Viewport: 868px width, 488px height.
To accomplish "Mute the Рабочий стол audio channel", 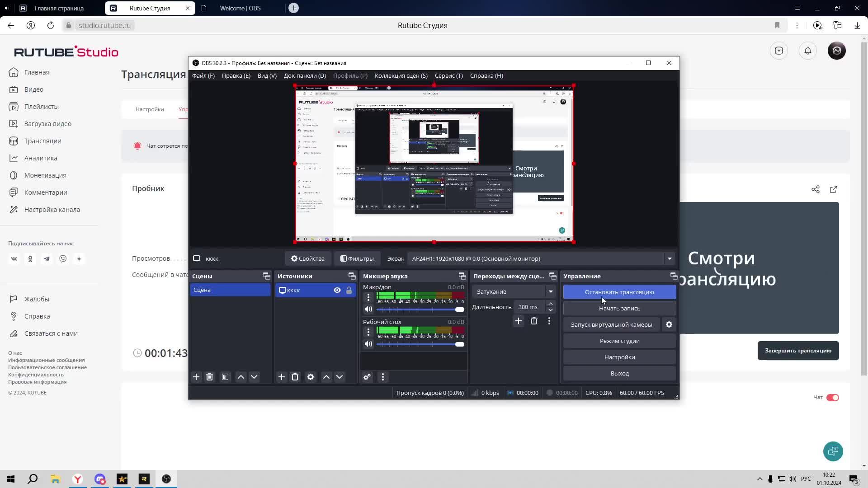I will pos(368,344).
